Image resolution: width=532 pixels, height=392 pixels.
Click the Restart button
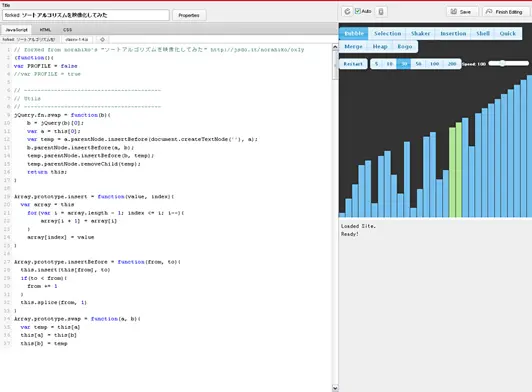point(353,64)
